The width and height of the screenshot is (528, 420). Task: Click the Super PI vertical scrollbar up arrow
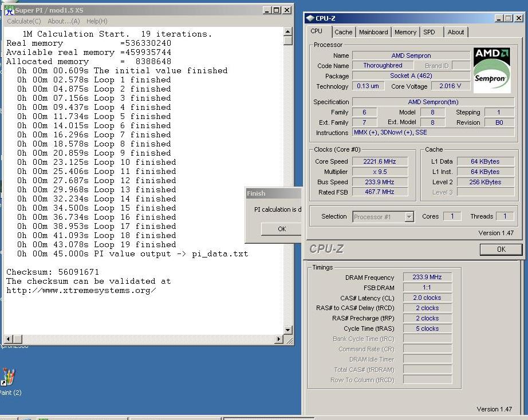pyautogui.click(x=287, y=31)
